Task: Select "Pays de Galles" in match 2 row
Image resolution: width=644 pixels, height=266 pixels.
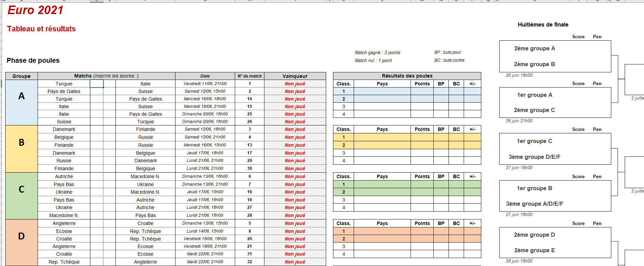Action: pos(64,91)
